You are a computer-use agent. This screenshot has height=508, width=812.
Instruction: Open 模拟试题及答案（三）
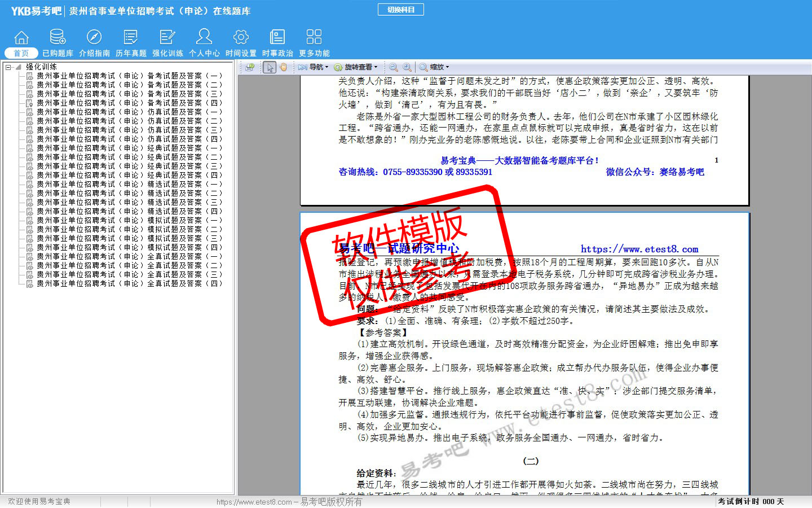[x=130, y=238]
